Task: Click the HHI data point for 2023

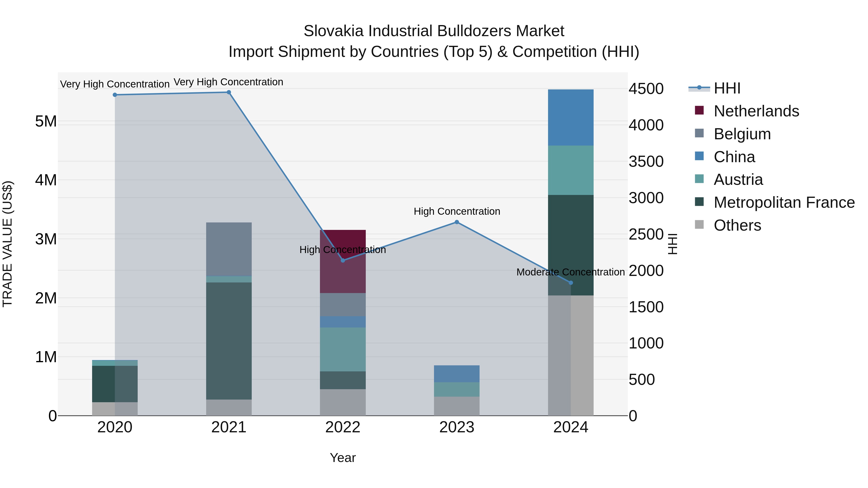Action: 457,222
